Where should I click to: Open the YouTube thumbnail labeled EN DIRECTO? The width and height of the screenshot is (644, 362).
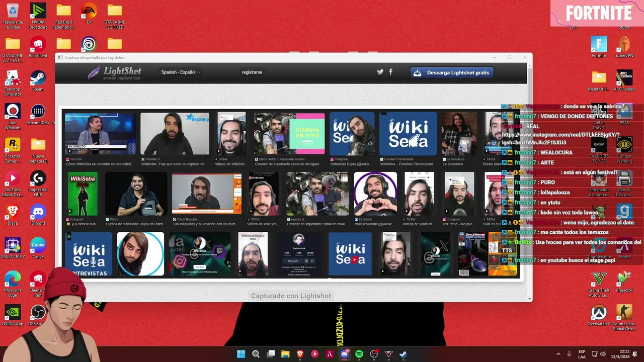[x=100, y=134]
